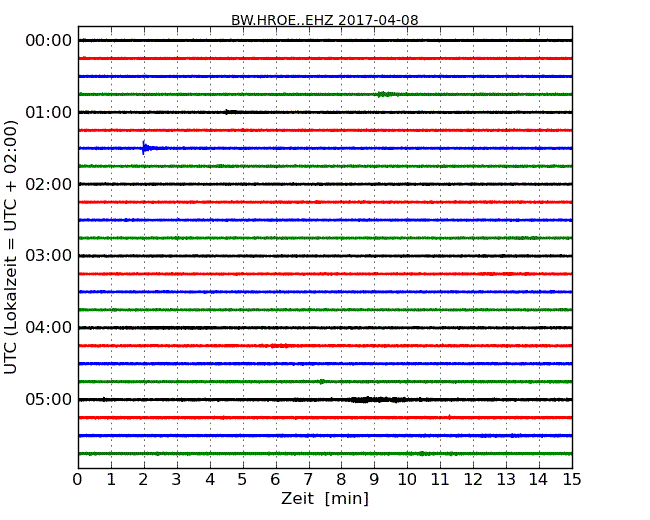
Task: Click the x-axis tick label 10
Action: [407, 480]
